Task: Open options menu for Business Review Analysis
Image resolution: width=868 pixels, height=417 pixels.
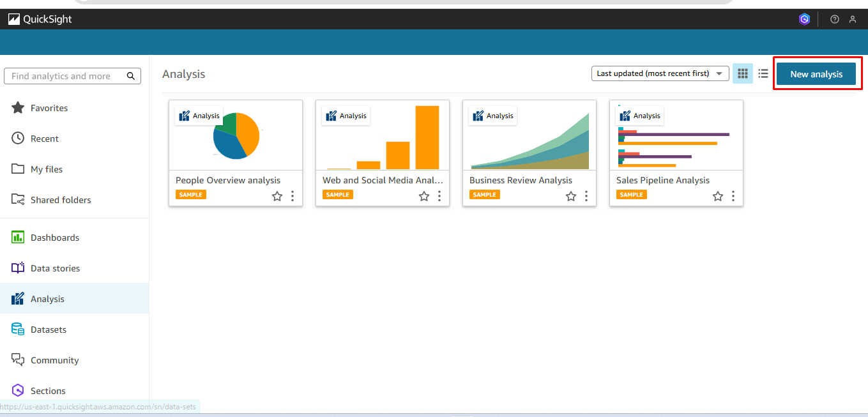Action: pos(586,196)
